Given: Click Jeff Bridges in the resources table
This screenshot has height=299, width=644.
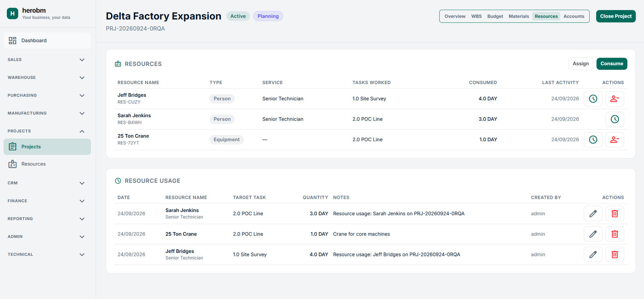Looking at the screenshot, I should coord(132,95).
